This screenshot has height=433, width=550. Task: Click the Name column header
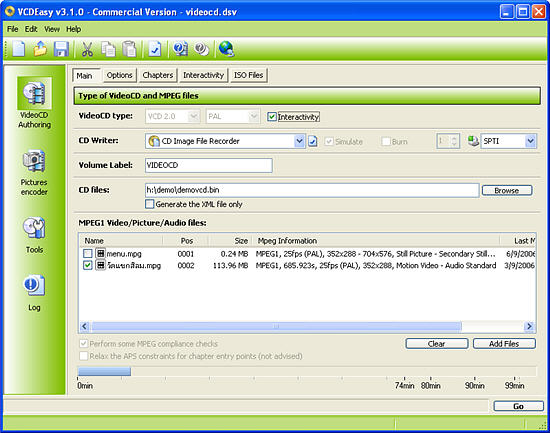tap(121, 241)
